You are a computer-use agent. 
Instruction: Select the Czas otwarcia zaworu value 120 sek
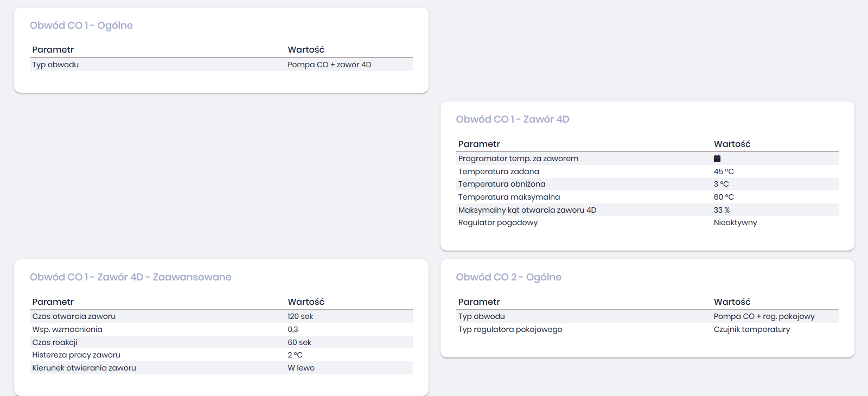coord(300,316)
